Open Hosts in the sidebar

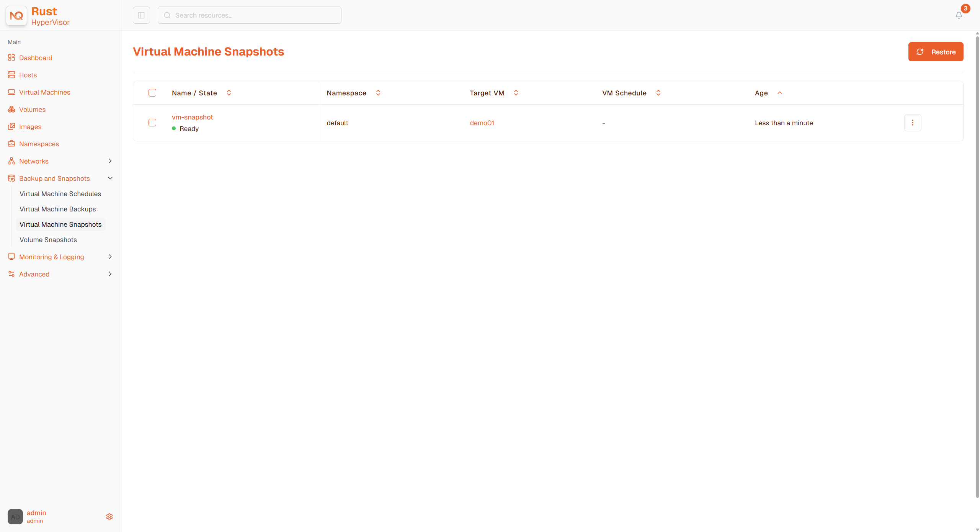[x=28, y=75]
